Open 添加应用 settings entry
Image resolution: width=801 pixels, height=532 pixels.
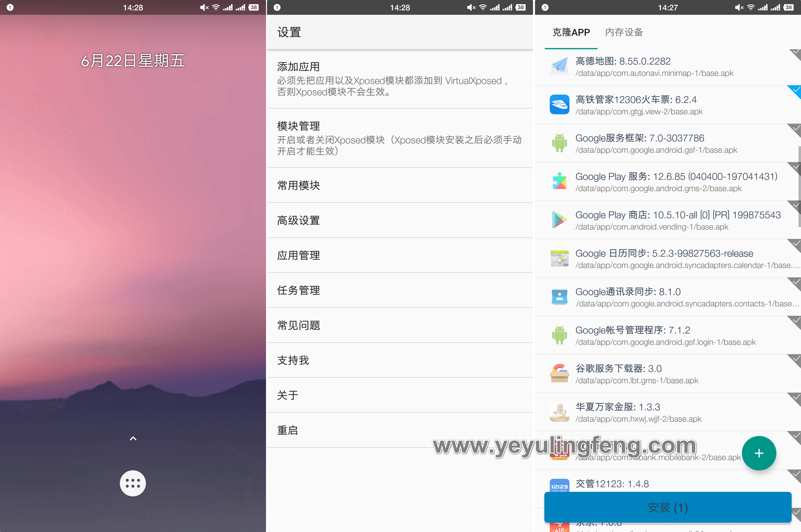[x=400, y=79]
